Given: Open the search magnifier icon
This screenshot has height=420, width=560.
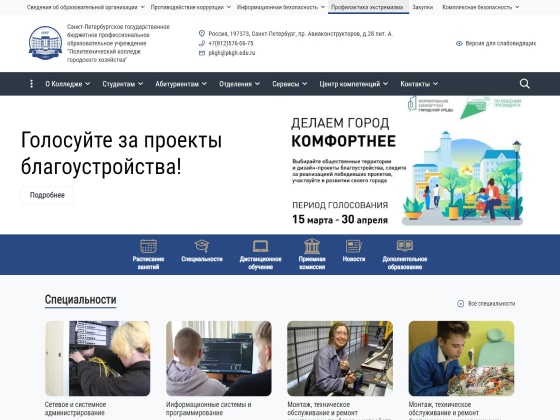Looking at the screenshot, I should click(524, 84).
